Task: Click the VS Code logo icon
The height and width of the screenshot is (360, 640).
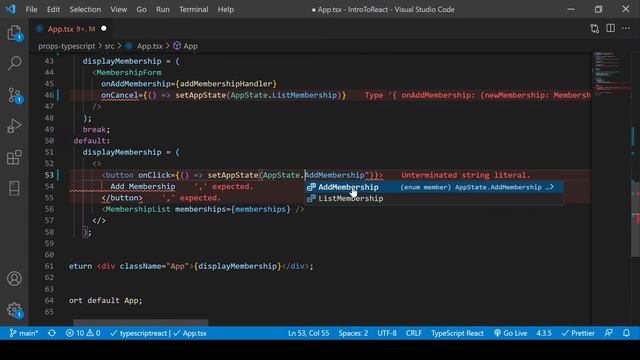Action: click(x=11, y=9)
